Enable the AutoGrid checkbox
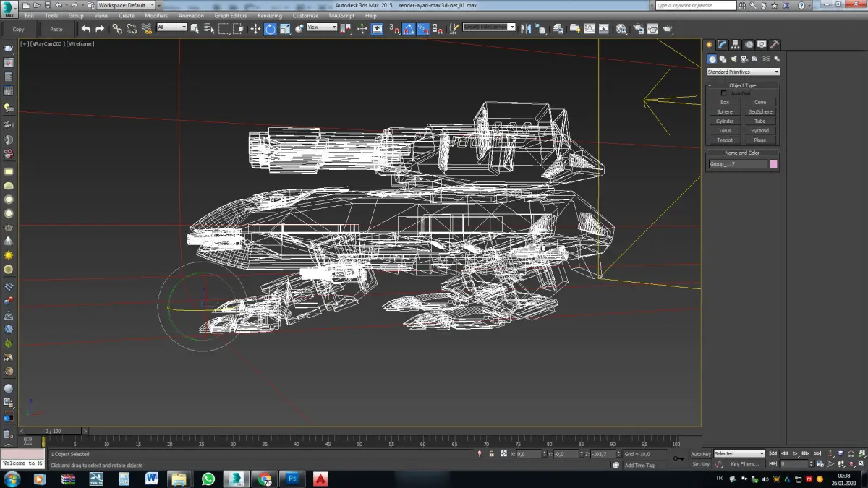This screenshot has width=868, height=488. tap(724, 93)
